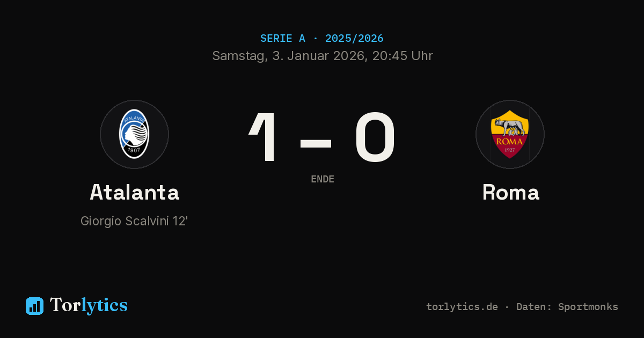Click Roma's score digit 0
Screen dimensions: 644x338
(x=375, y=137)
